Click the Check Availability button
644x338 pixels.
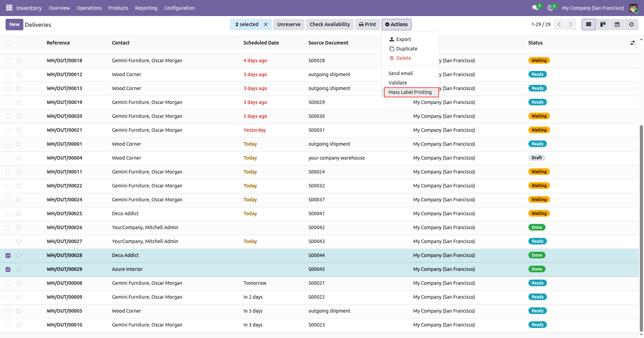click(330, 24)
